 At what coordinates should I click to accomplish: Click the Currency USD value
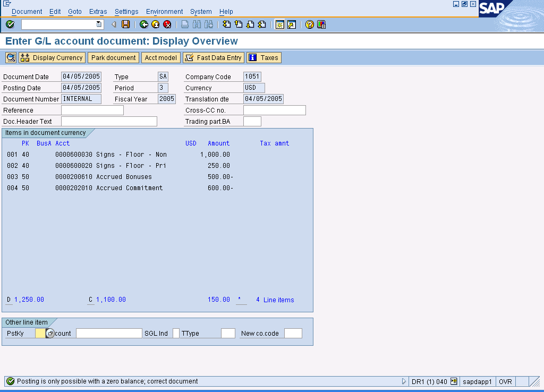(254, 88)
